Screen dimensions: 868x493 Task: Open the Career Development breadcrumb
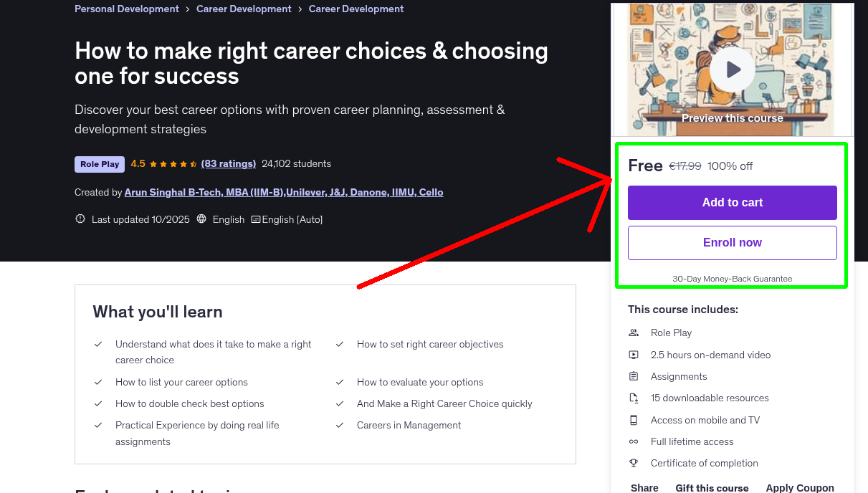[244, 9]
